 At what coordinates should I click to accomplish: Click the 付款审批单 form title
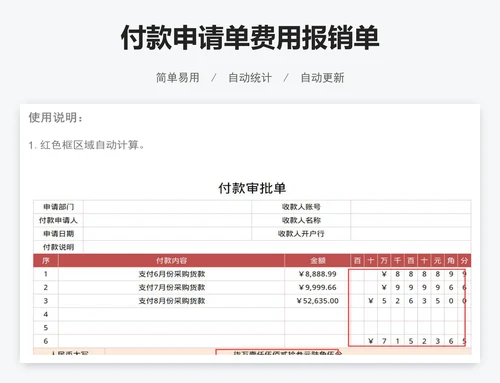(x=252, y=188)
